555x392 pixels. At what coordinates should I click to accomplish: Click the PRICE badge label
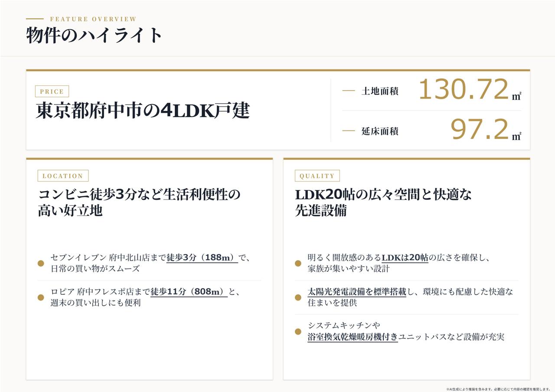coord(52,91)
